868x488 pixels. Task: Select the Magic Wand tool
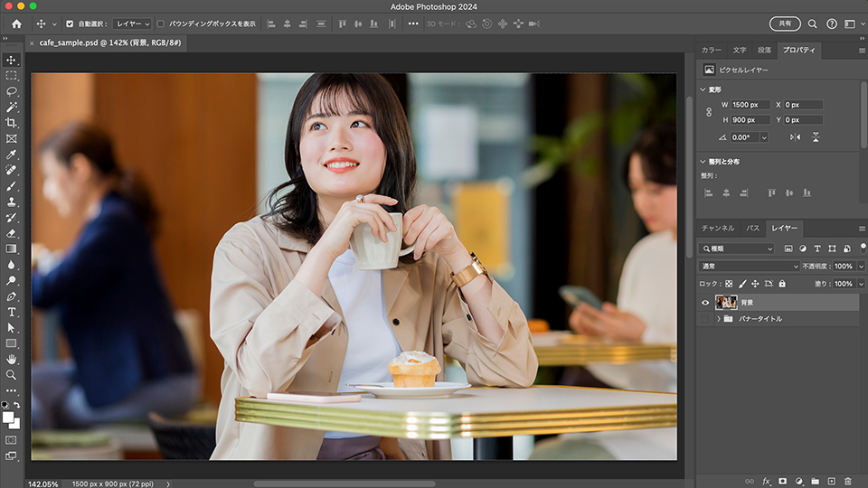[x=11, y=107]
